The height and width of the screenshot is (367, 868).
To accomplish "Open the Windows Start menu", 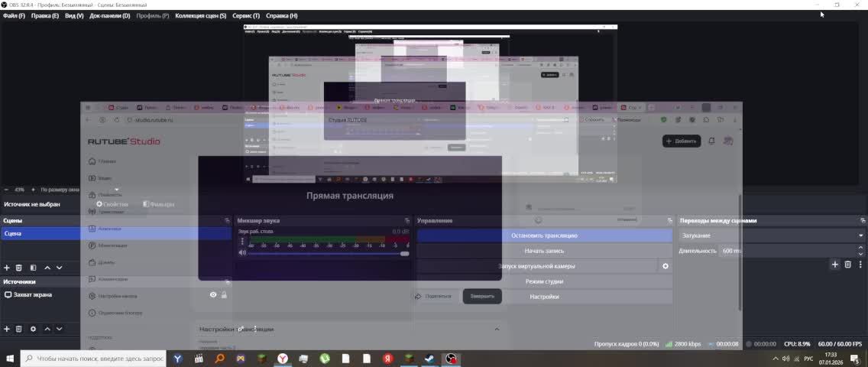I will click(x=9, y=359).
